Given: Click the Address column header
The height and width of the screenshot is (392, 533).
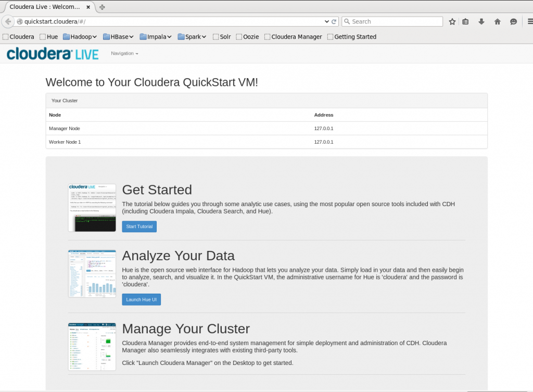Looking at the screenshot, I should (324, 115).
